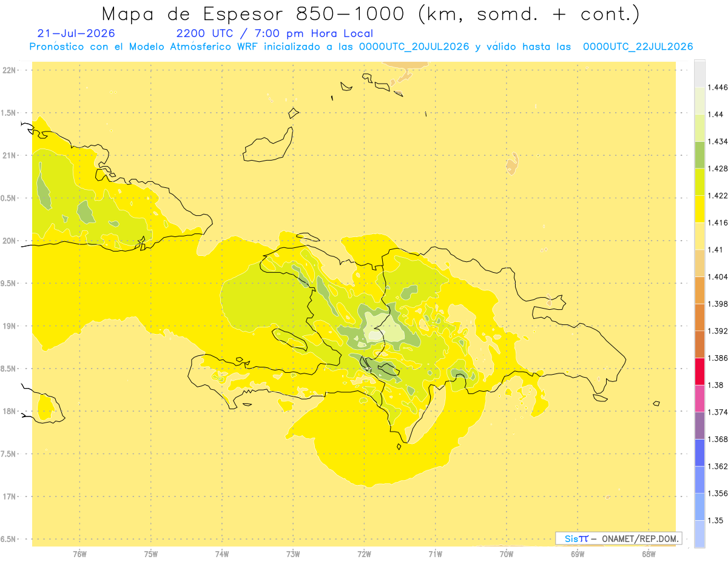Click the legend value '1.428'
The width and height of the screenshot is (728, 562).
tap(718, 169)
